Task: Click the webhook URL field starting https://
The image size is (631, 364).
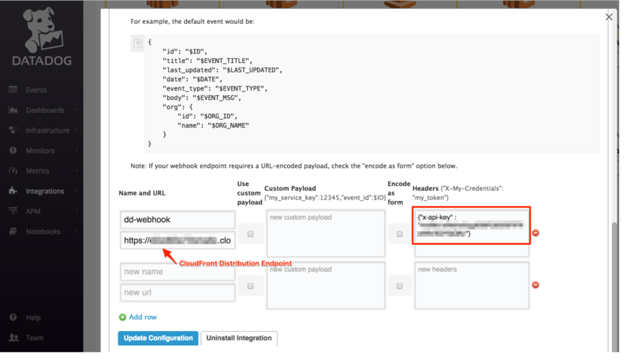Action: (177, 240)
